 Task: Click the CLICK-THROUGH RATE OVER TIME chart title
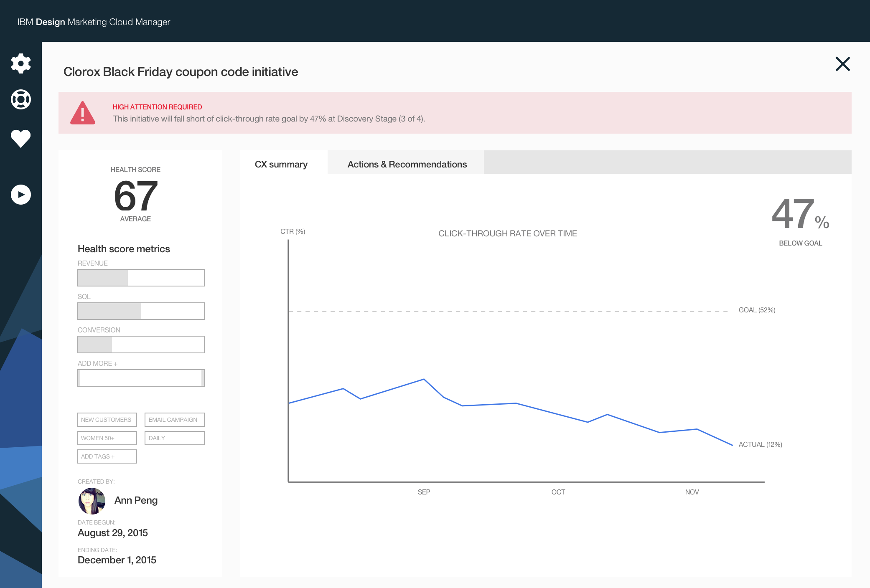(507, 233)
